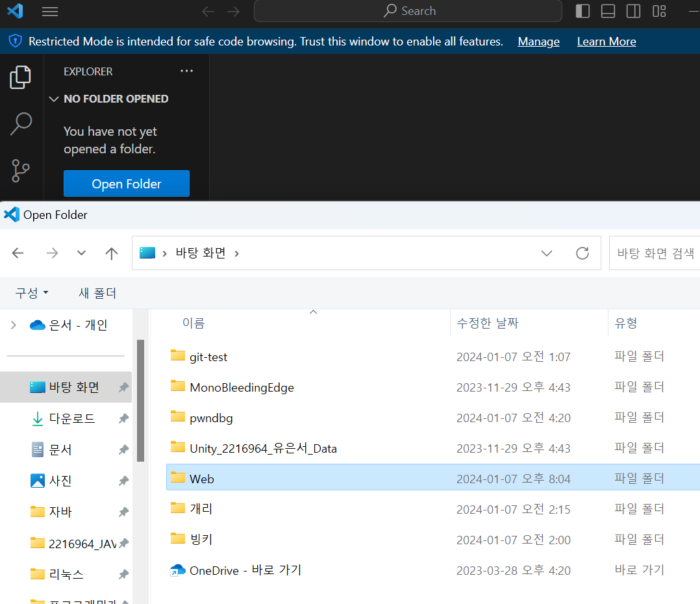
Task: Click the Manage link in the Restricted Mode banner
Action: pos(538,41)
